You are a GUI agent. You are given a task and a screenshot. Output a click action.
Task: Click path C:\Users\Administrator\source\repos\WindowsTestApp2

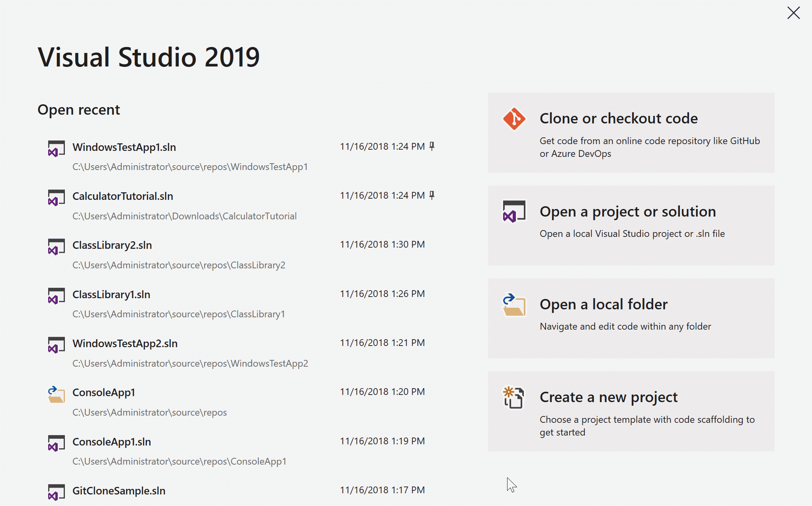[190, 363]
